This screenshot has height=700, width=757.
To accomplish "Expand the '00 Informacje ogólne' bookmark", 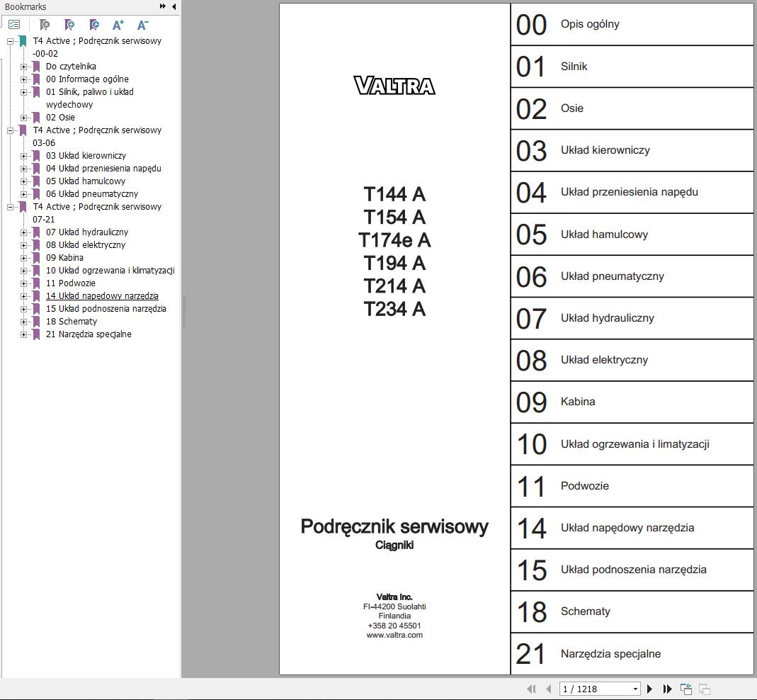I will (23, 80).
